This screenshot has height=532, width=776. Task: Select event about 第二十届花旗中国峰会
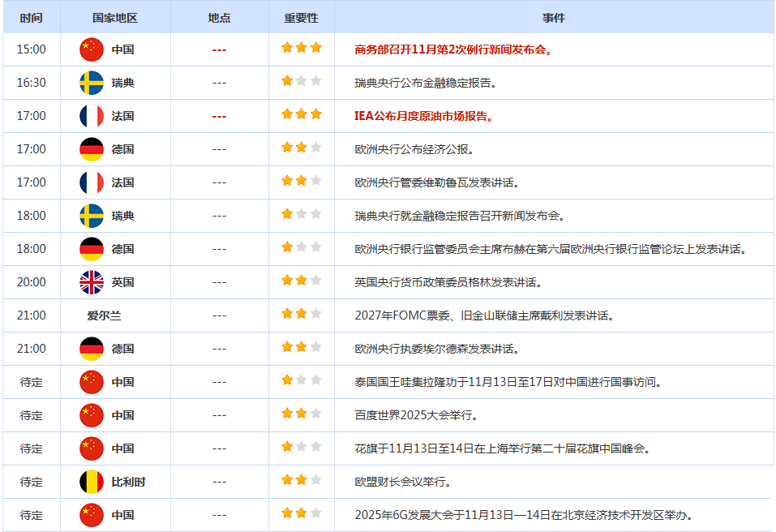pos(502,448)
